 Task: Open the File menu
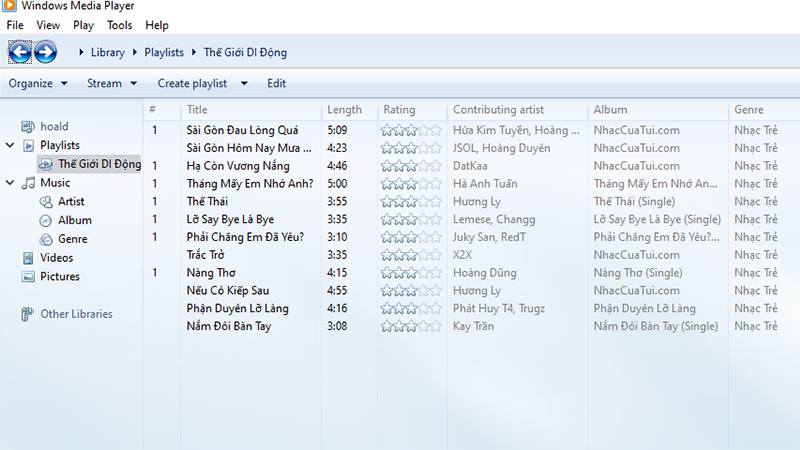[15, 25]
